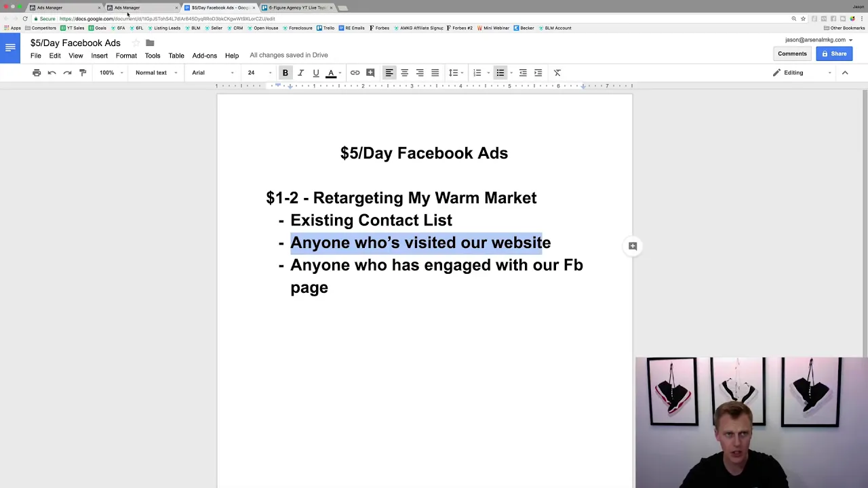This screenshot has width=868, height=488.
Task: Undo the last change
Action: pyautogui.click(x=52, y=73)
